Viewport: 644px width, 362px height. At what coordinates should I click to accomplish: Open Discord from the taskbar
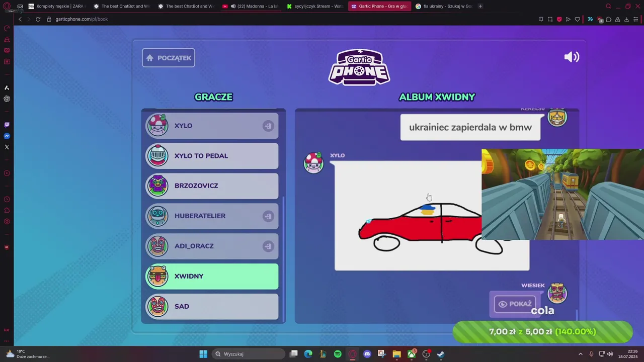click(367, 354)
